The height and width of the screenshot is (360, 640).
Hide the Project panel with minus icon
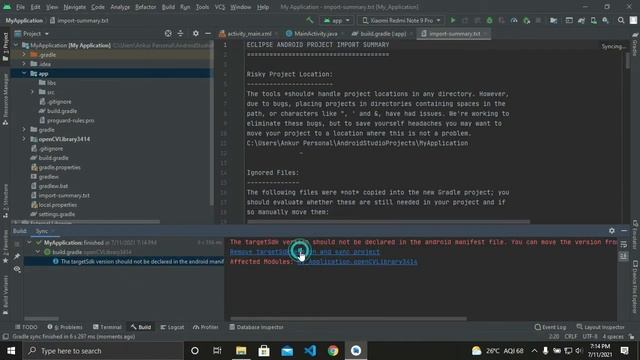[x=208, y=33]
